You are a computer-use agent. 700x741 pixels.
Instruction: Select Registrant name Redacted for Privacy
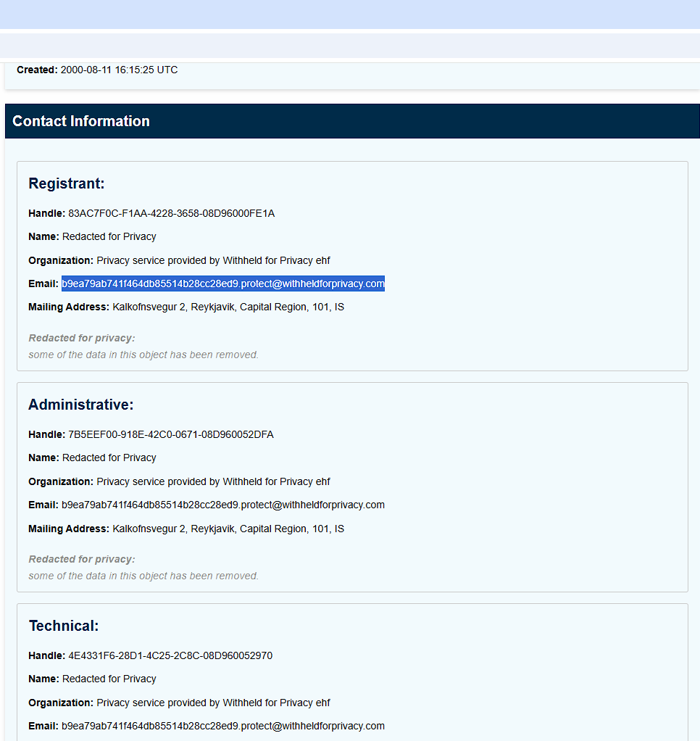[x=109, y=237]
